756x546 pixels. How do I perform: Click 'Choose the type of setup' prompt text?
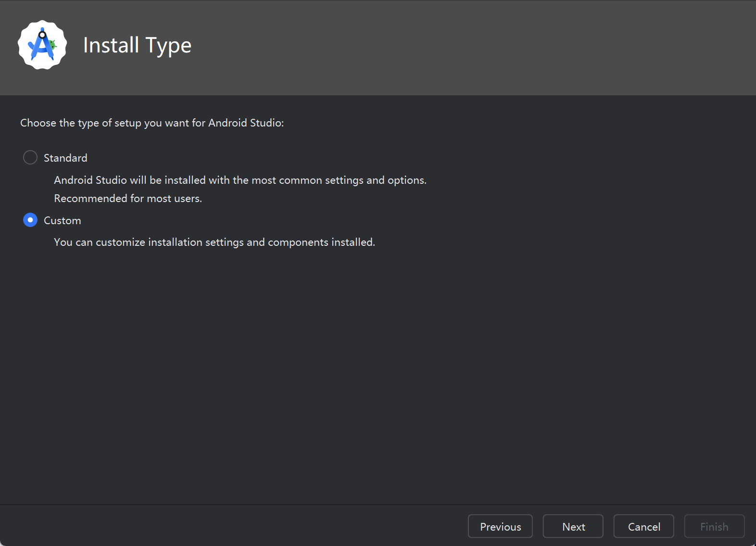tap(152, 123)
